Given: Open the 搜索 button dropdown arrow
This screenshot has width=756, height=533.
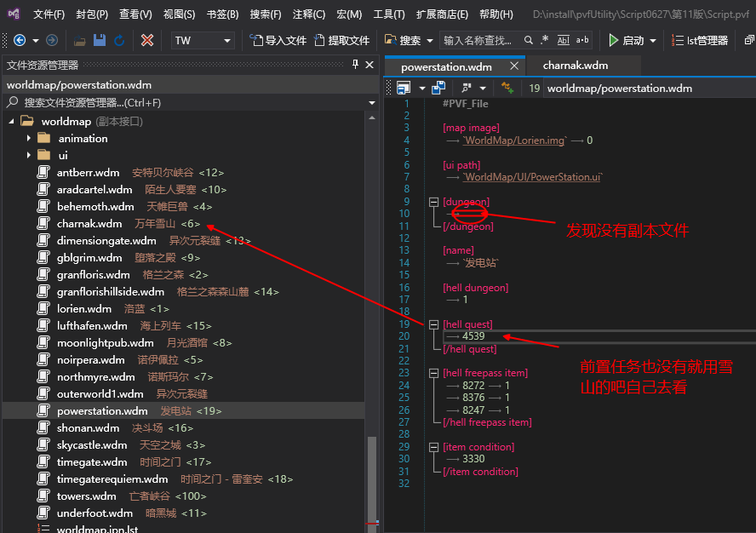Looking at the screenshot, I should click(x=430, y=41).
